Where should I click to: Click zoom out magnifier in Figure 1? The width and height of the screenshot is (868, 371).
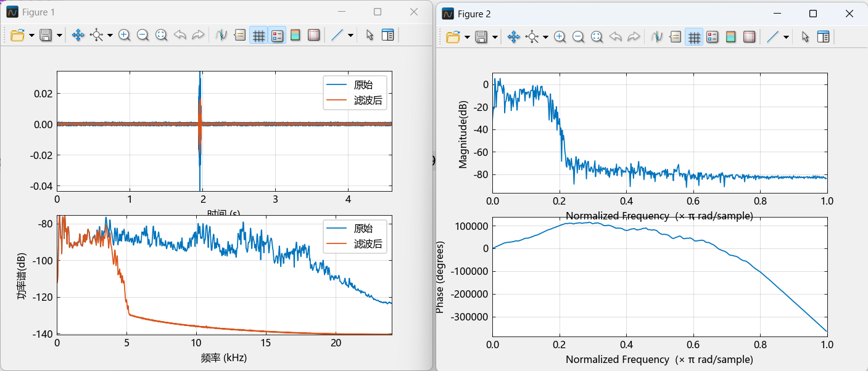point(143,35)
